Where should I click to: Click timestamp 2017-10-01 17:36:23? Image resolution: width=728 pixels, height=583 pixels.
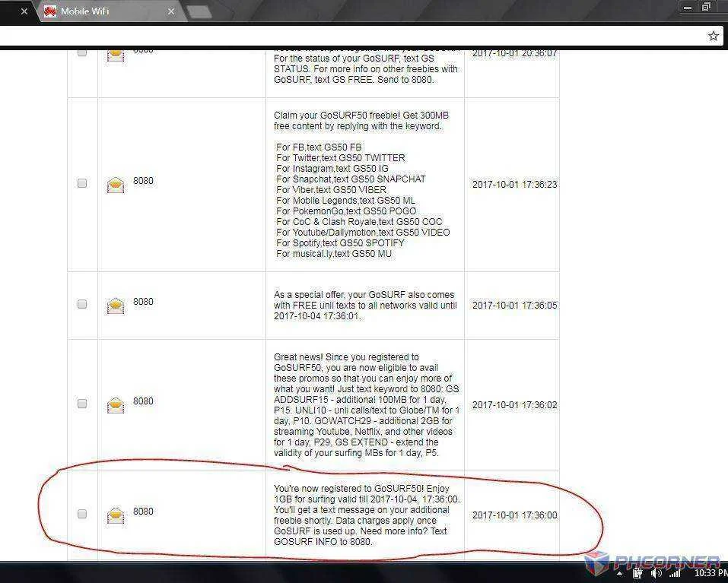[514, 185]
